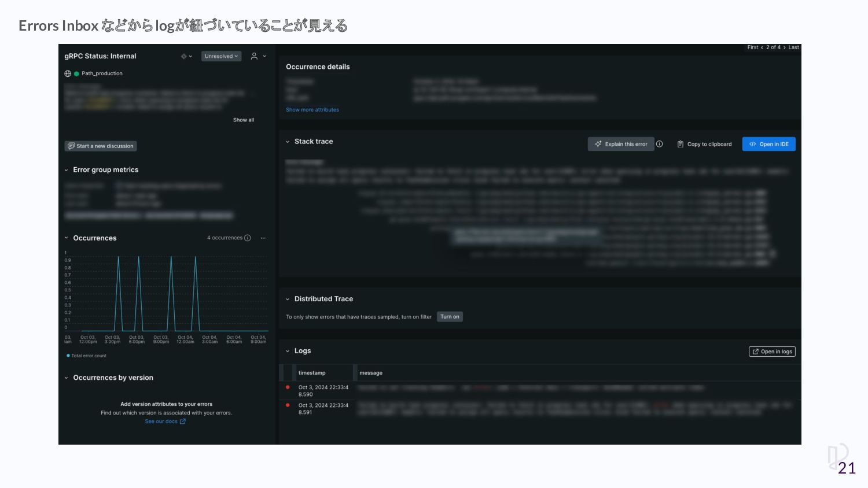Image resolution: width=868 pixels, height=488 pixels.
Task: Collapse the Distributed Trace section
Action: (x=288, y=299)
